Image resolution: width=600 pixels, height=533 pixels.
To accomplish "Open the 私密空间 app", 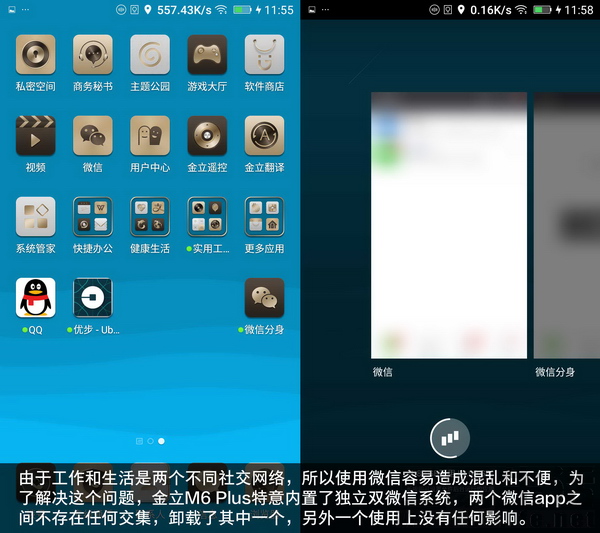I will [36, 54].
